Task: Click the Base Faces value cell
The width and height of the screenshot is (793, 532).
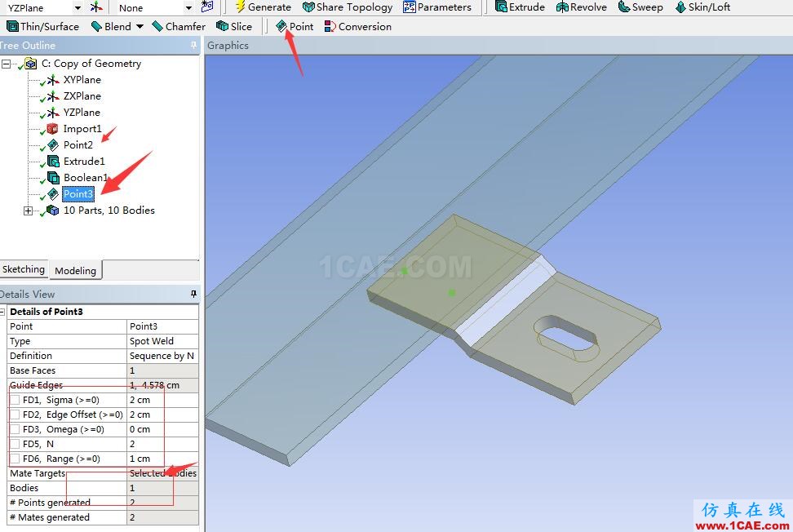Action: [162, 370]
